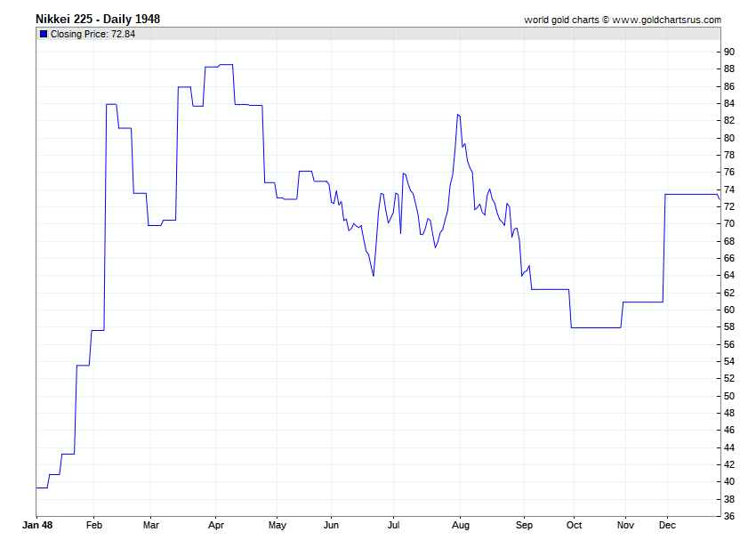
Task: Click the 36 y-axis value
Action: pyautogui.click(x=729, y=516)
